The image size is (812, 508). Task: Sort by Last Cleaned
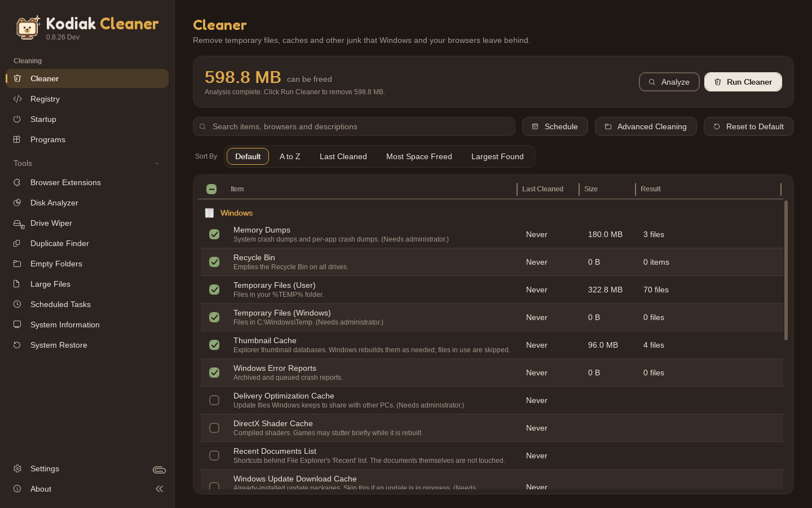pos(343,156)
